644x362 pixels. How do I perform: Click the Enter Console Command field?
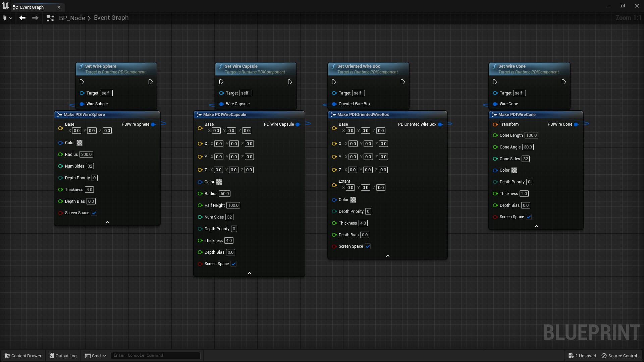pos(155,355)
